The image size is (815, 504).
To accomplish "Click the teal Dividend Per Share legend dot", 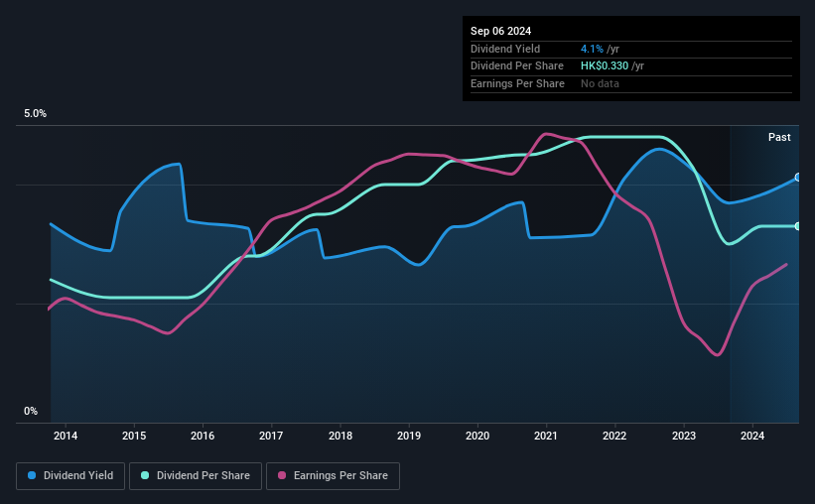I will pyautogui.click(x=145, y=475).
